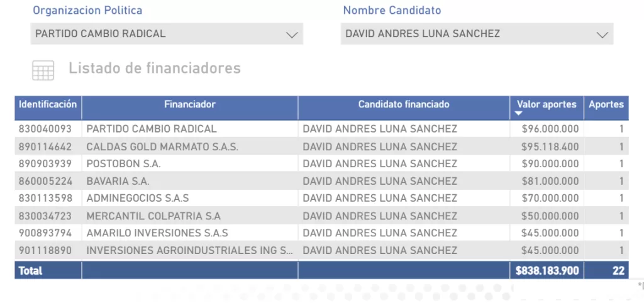Select the CALDAS GOLD MARMATO S.A.S. row
The image size is (644, 303).
point(321,146)
